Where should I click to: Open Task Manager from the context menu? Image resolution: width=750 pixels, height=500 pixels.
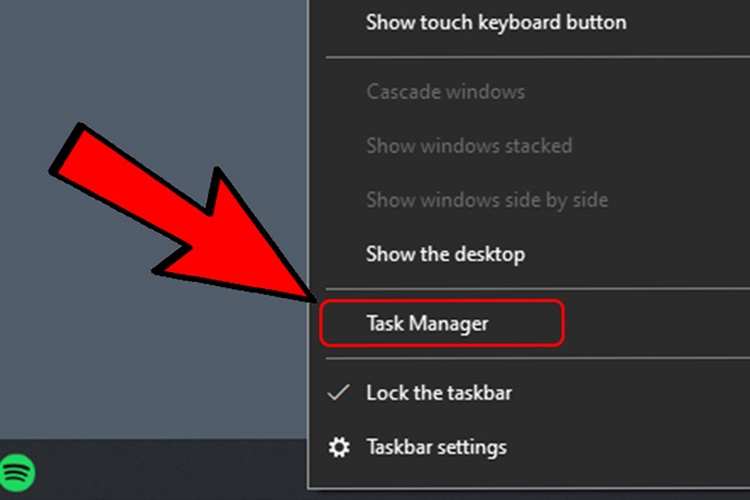tap(427, 324)
